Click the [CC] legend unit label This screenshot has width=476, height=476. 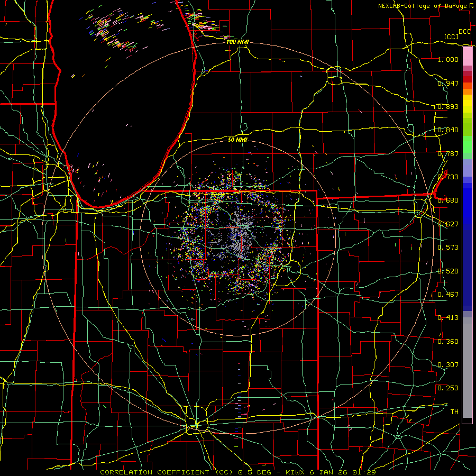pos(452,36)
